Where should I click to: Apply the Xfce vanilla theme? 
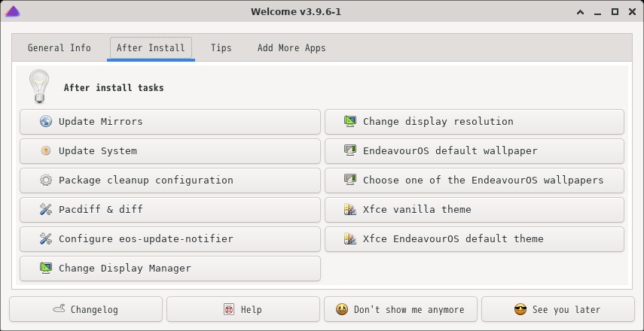tap(475, 210)
